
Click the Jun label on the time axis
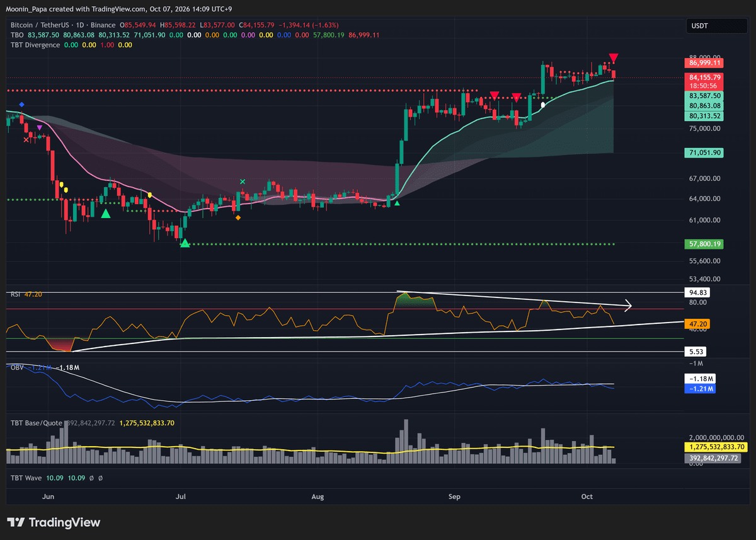click(48, 497)
